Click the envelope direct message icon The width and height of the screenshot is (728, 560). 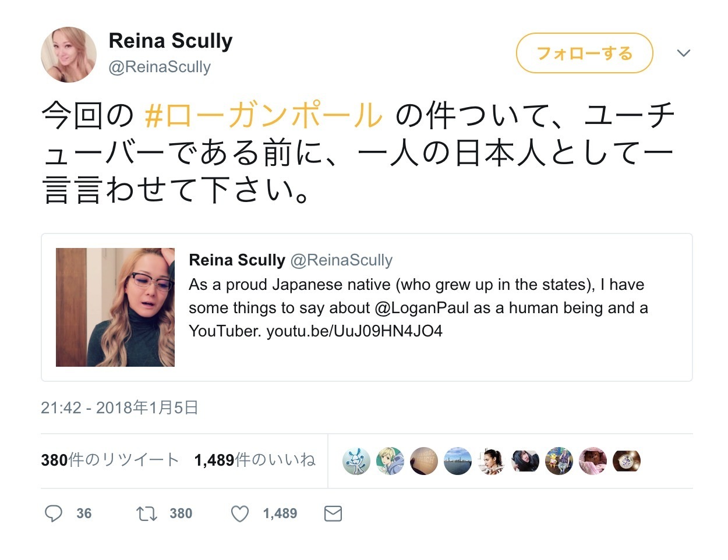coord(333,513)
